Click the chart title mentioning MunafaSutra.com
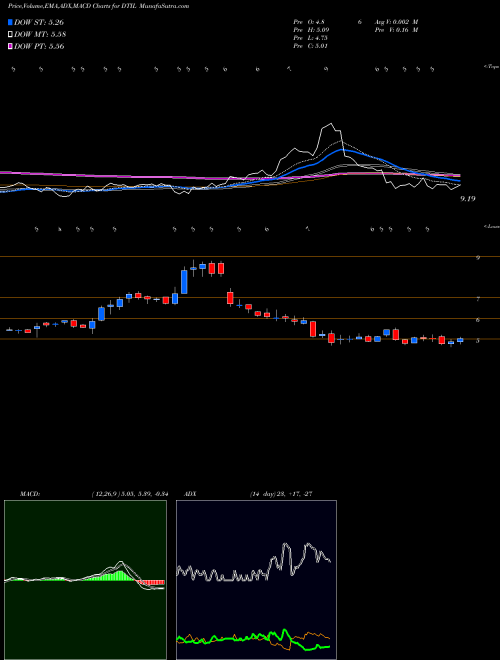This screenshot has width=500, height=660. pyautogui.click(x=98, y=6)
